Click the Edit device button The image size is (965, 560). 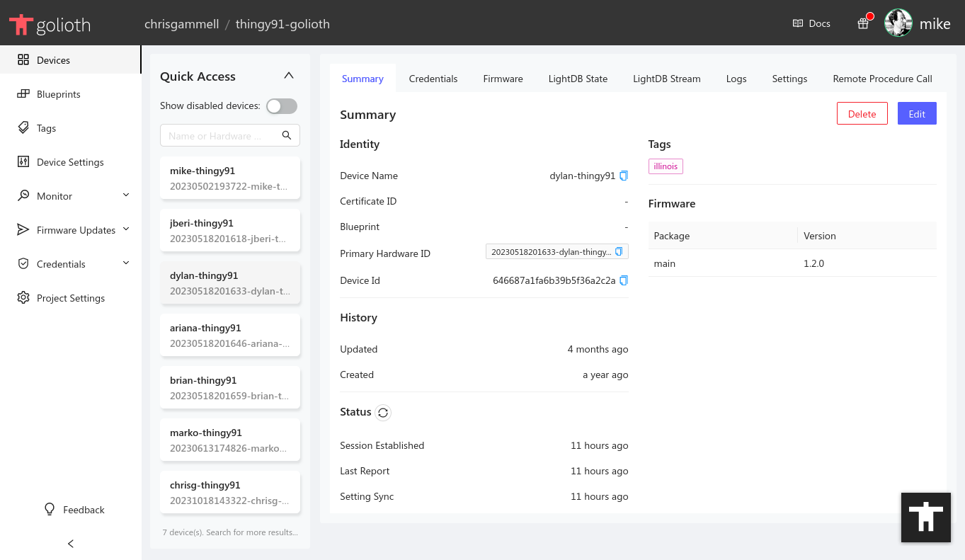(x=917, y=114)
